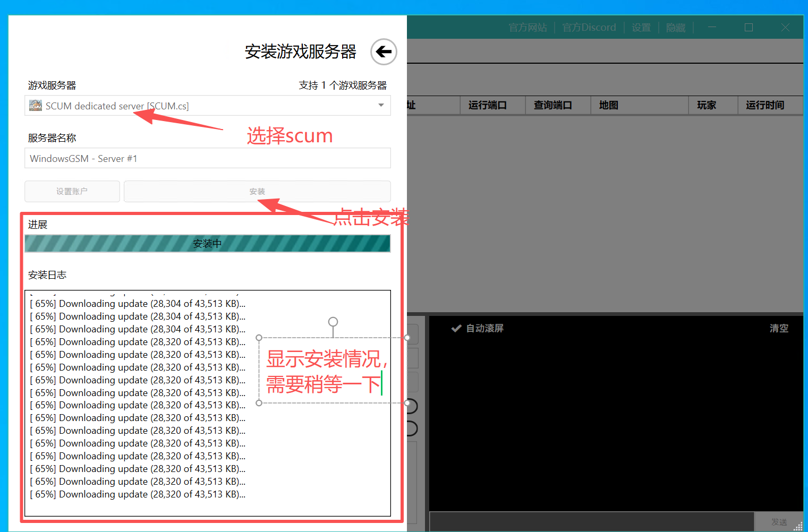Click the 地图 map column header
808x532 pixels.
pyautogui.click(x=608, y=105)
